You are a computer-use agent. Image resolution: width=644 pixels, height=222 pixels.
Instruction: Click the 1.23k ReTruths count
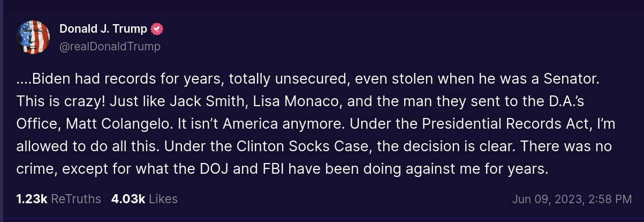[32, 199]
